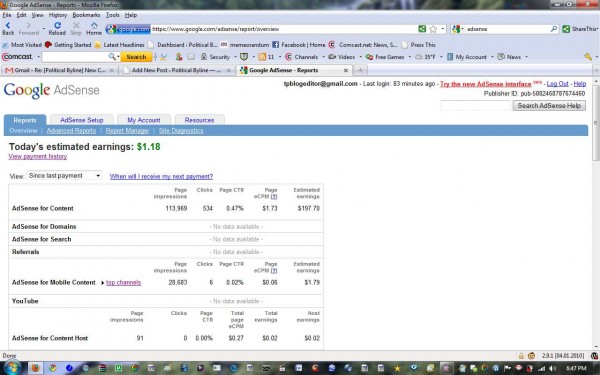Viewport: 600px width, 375px height.
Task: Open the Page eCPM [?] help link for Content
Action: 274,196
